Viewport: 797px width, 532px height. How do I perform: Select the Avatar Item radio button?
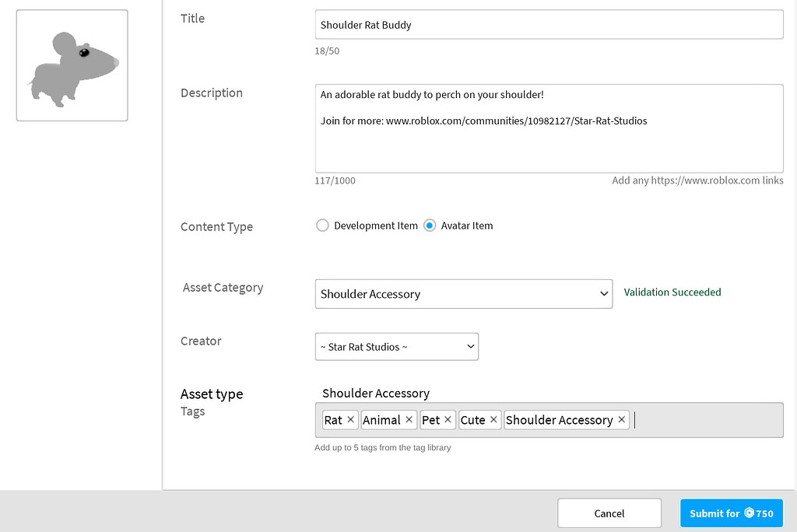[x=429, y=225]
